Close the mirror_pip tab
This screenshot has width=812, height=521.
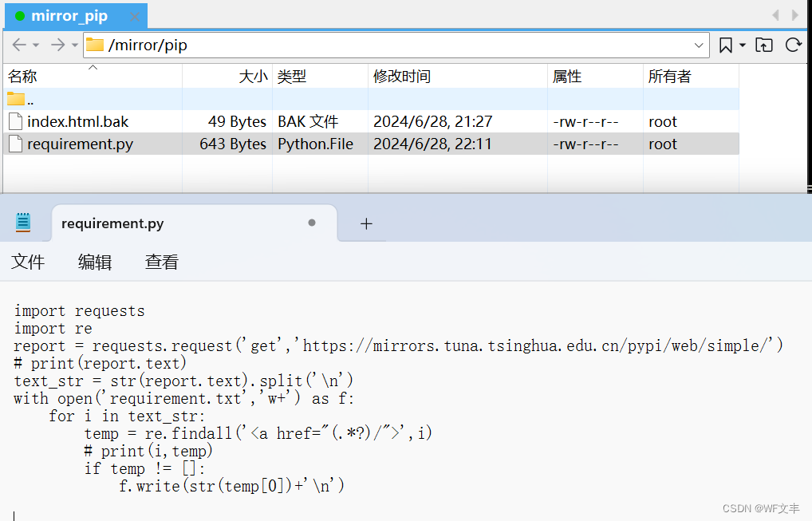[135, 17]
